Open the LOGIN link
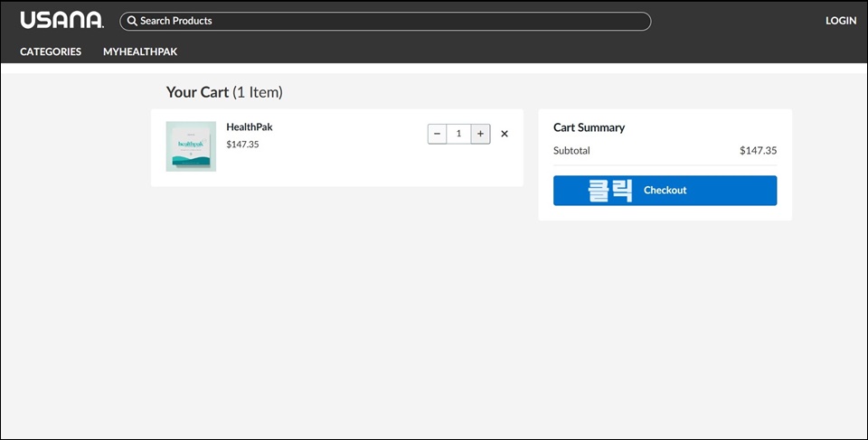The image size is (868, 440). coord(841,21)
